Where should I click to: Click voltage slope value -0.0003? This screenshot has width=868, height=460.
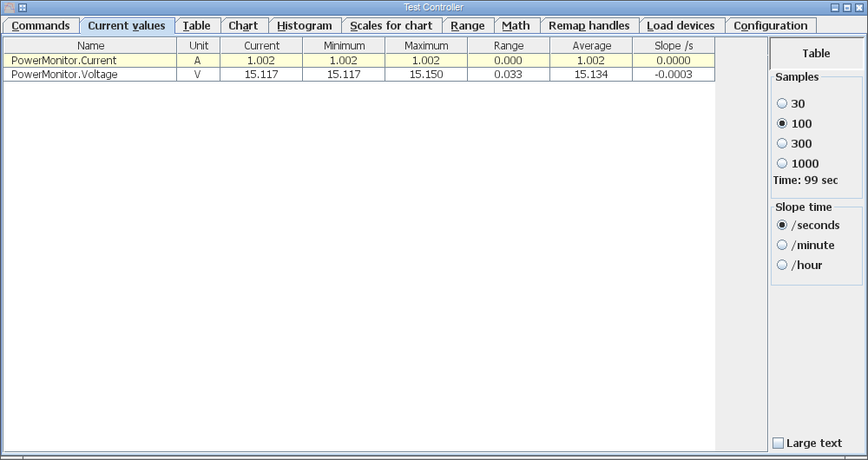[x=674, y=74]
